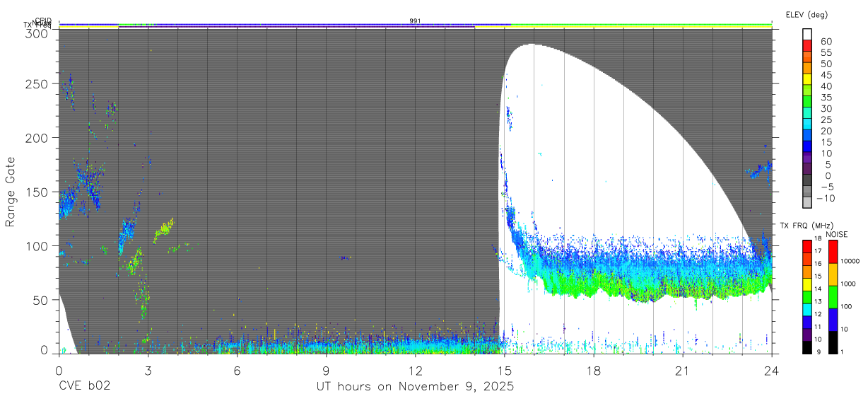868x401 pixels.
Task: Click the x-axis tick label '6'
Action: (x=237, y=370)
